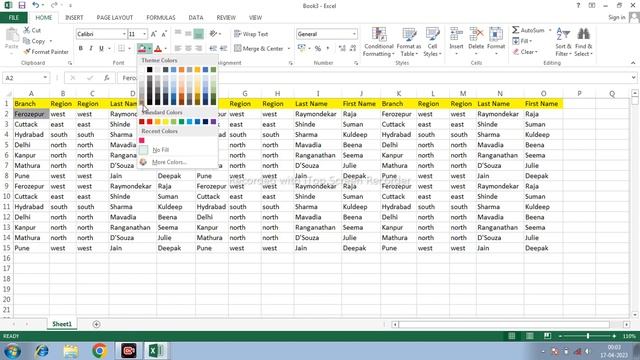
Task: Toggle Italic formatting
Action: (91, 49)
